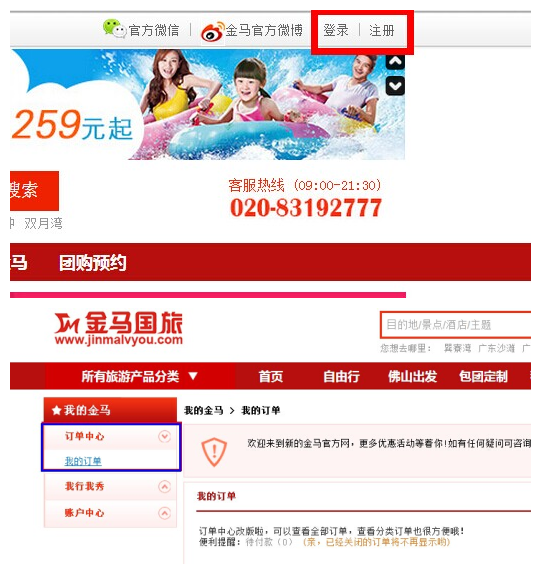Go to the 首页 nav tab
Image resolution: width=541 pixels, height=574 pixels.
pos(270,376)
